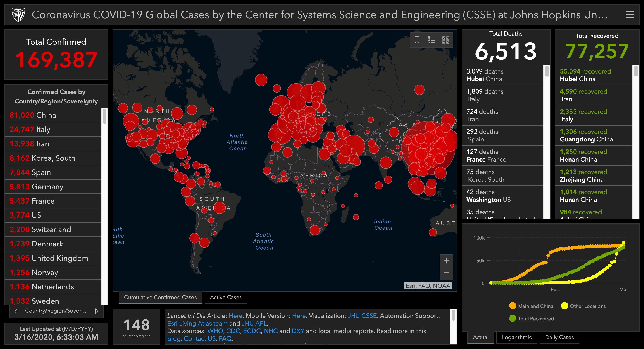Open the FAQ link

(225, 339)
